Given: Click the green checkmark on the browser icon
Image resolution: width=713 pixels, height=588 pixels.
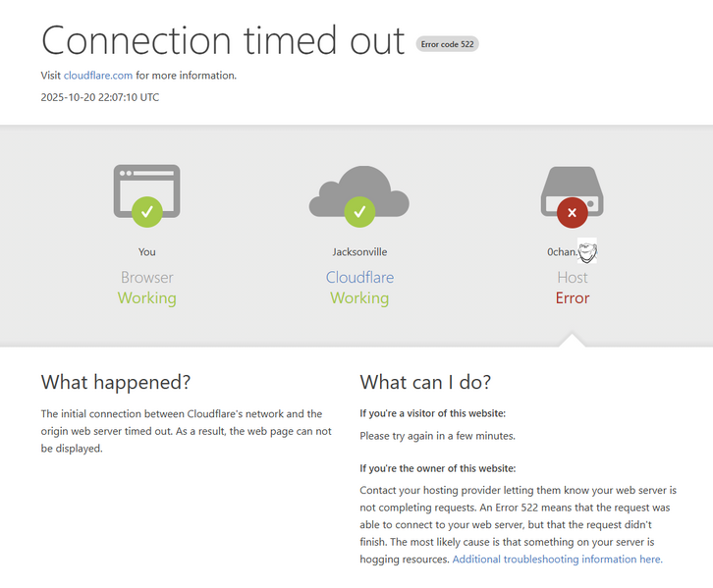Looking at the screenshot, I should tap(146, 210).
